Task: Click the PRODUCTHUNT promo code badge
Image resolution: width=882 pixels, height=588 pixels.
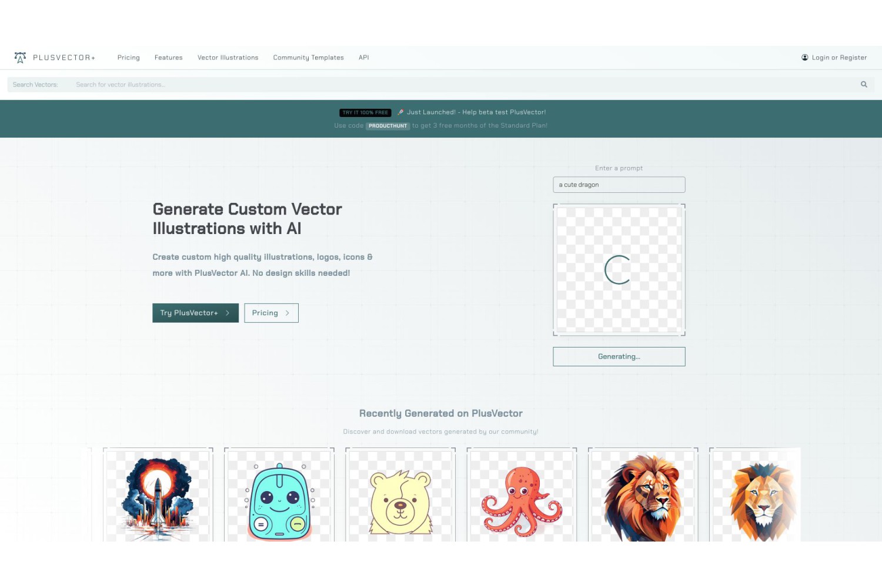Action: point(387,126)
